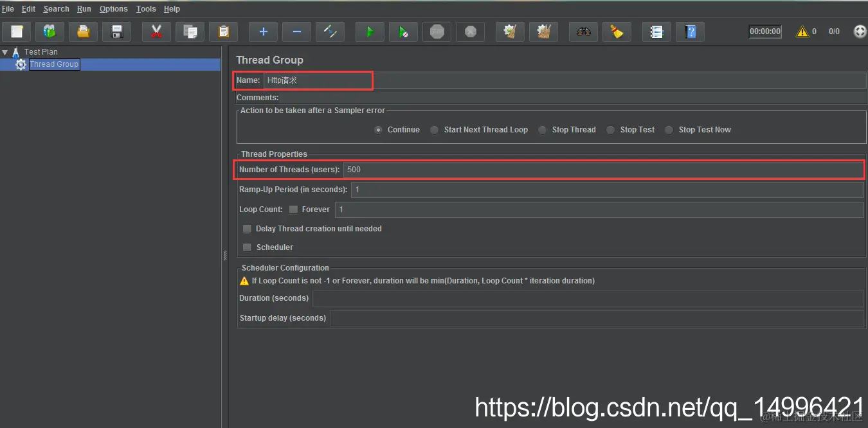Open the Edit menu
Viewport: 868px width, 428px height.
tap(28, 9)
